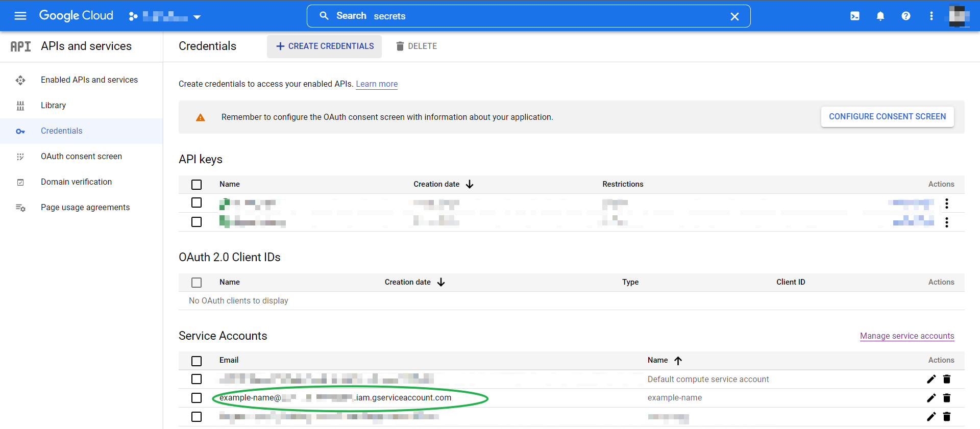The height and width of the screenshot is (429, 980).
Task: Click "No OAuth clients to display" text
Action: 238,300
